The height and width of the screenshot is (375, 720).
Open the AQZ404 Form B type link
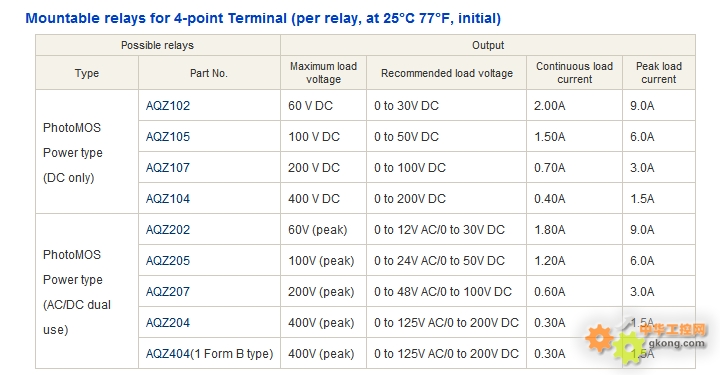click(x=209, y=354)
